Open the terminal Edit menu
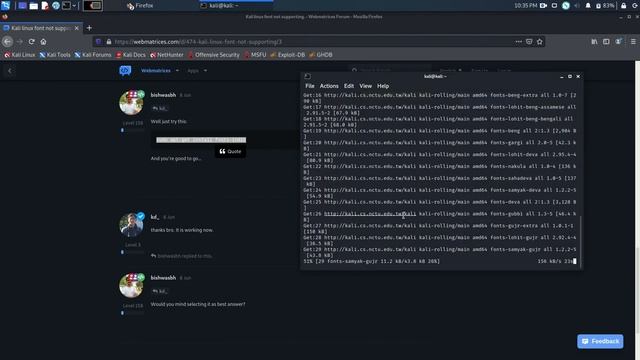The image size is (640, 360). [x=349, y=86]
